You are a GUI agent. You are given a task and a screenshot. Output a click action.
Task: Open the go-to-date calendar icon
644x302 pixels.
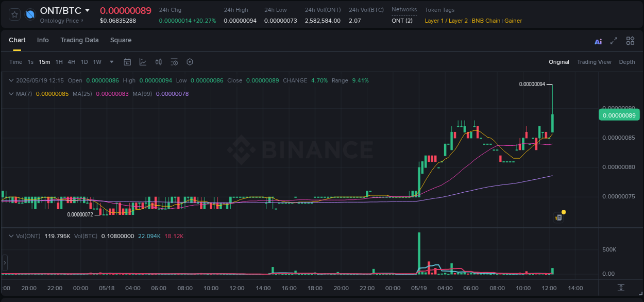[127, 62]
